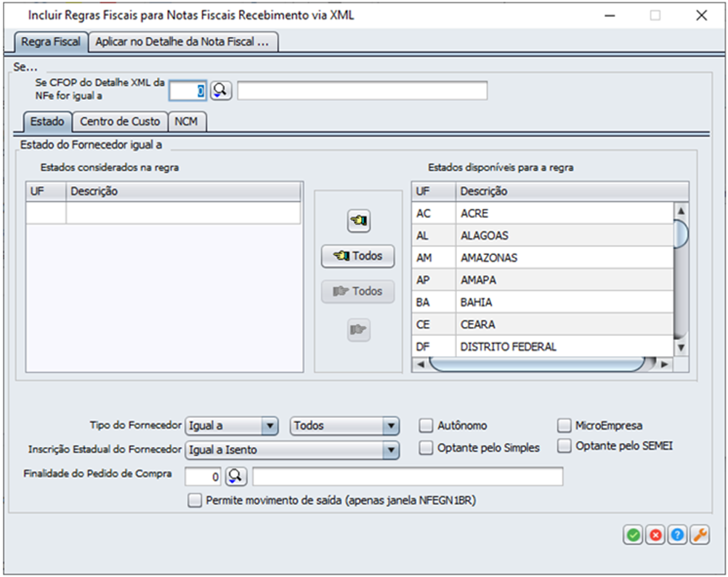Open Aplicar no Detalhe da Nota Fiscal tab
Screen dimensions: 728x577
(x=182, y=41)
